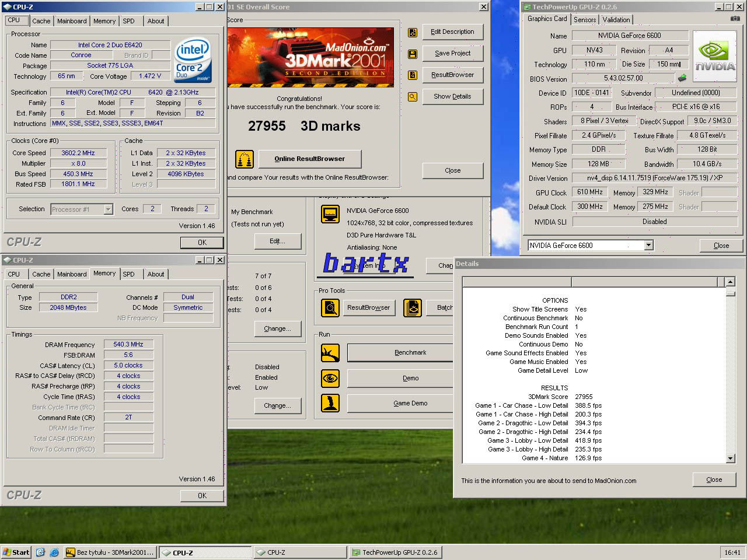
Task: Click the Core Speed value field
Action: coord(78,153)
